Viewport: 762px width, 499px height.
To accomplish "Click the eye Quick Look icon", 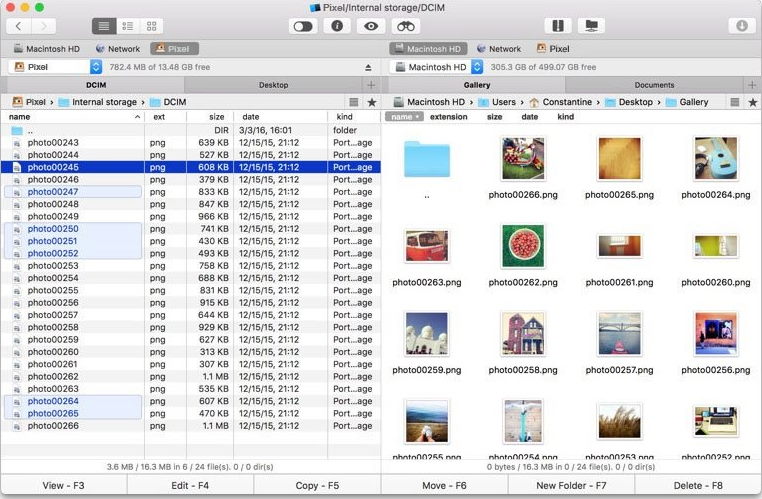I will (371, 26).
